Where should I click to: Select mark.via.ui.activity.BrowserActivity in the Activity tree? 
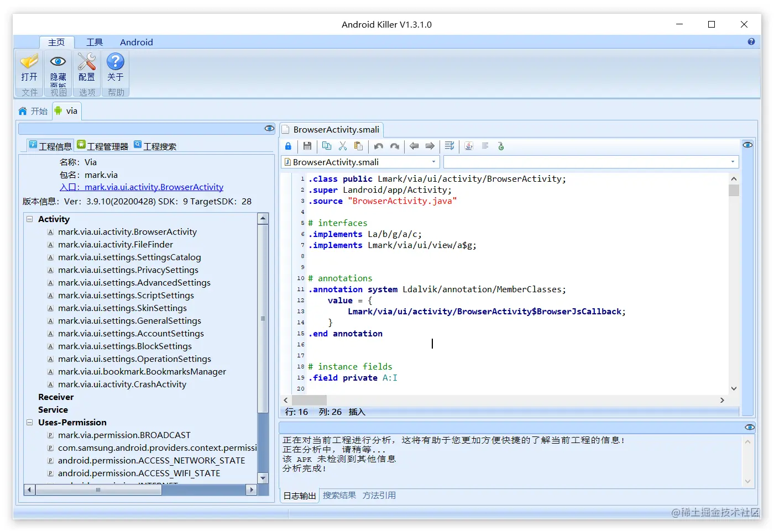click(127, 232)
